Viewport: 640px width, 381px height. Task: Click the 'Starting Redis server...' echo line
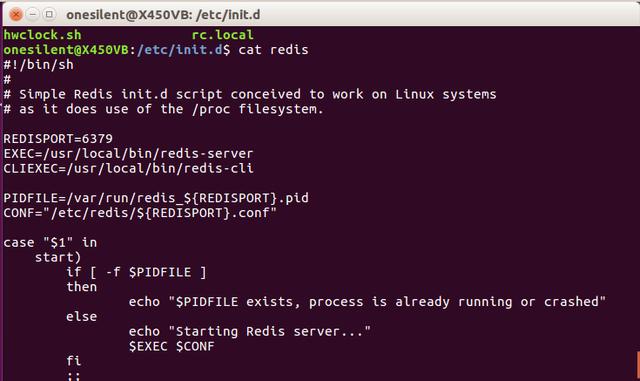[x=250, y=332]
